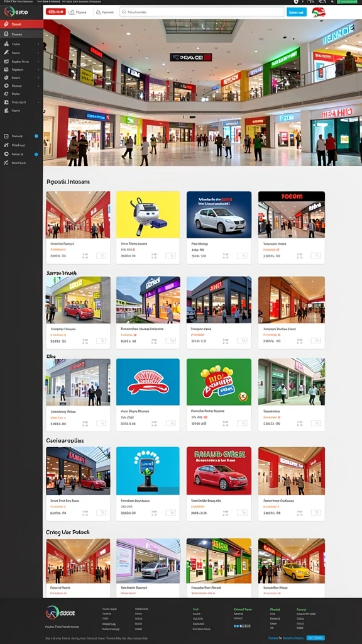The image size is (362, 644).
Task: Click the small box icon on the green lottery card
Action: pos(242,423)
